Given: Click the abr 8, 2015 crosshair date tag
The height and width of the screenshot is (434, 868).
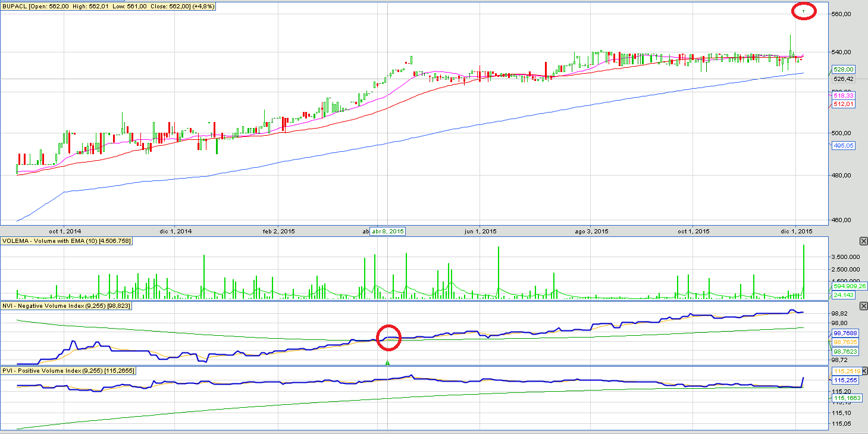Looking at the screenshot, I should (387, 231).
